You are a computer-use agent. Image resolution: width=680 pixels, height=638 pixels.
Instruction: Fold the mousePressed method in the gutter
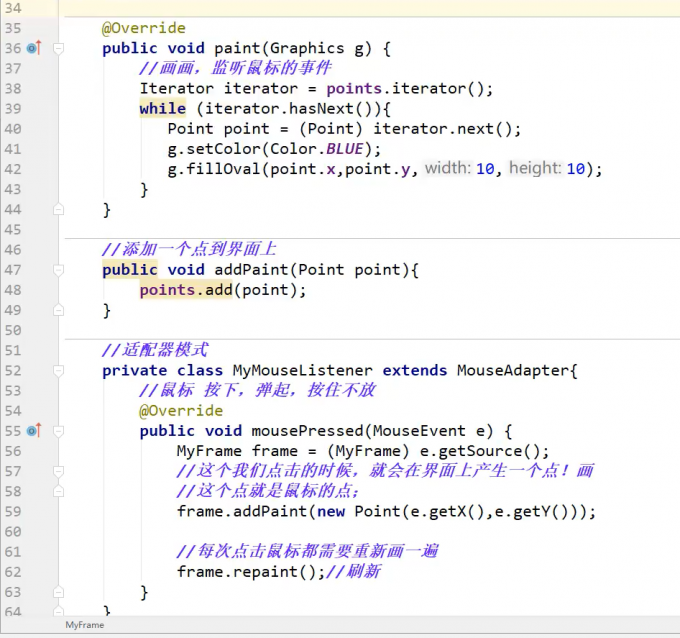click(x=58, y=431)
